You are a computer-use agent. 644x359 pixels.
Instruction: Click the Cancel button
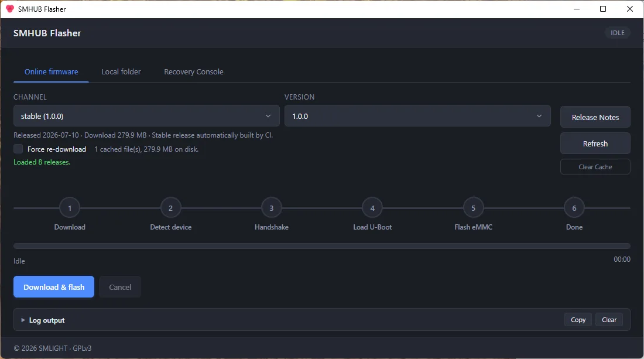(120, 287)
